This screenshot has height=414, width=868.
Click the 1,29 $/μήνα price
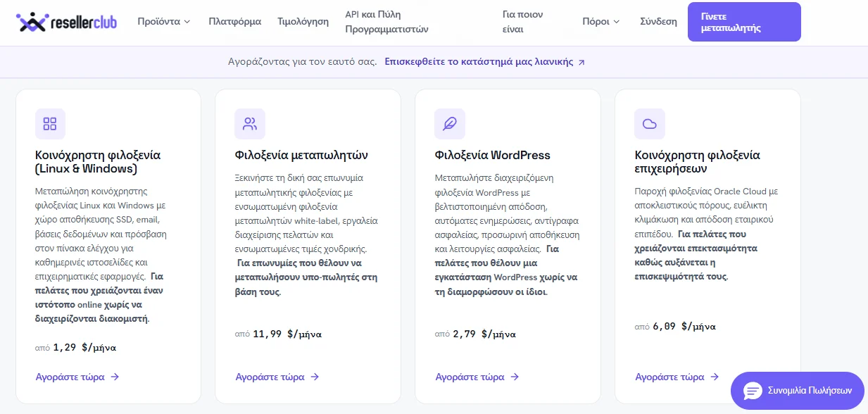(84, 347)
